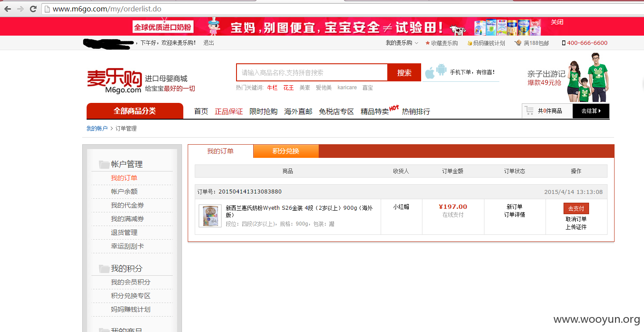
Task: Switch to 积分兑换 tab
Action: click(286, 151)
